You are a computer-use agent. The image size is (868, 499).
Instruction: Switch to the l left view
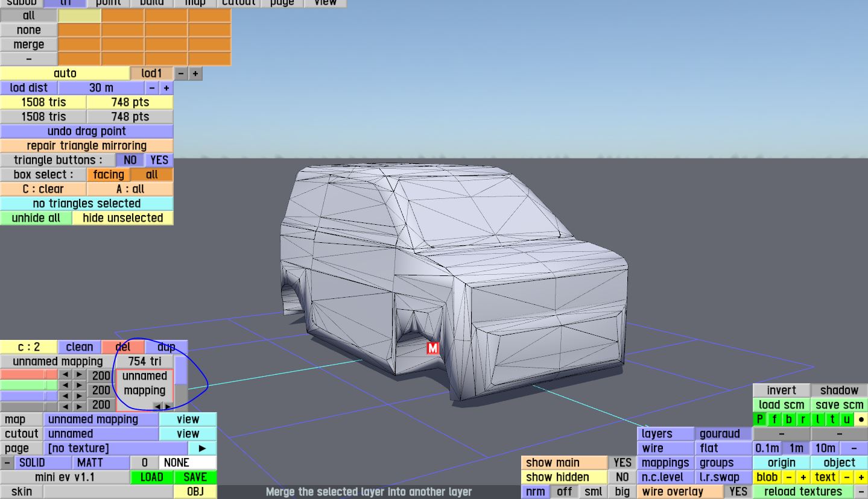(x=818, y=419)
